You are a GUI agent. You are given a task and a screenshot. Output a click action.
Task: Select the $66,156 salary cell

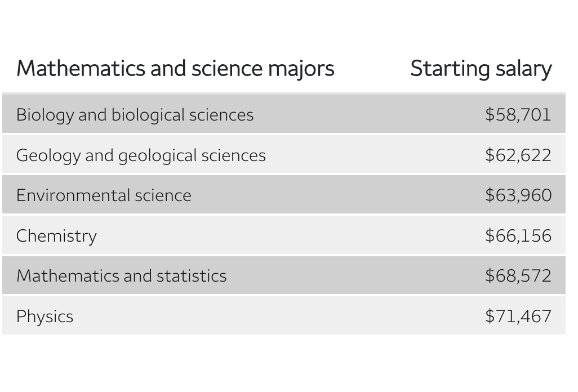coord(518,236)
